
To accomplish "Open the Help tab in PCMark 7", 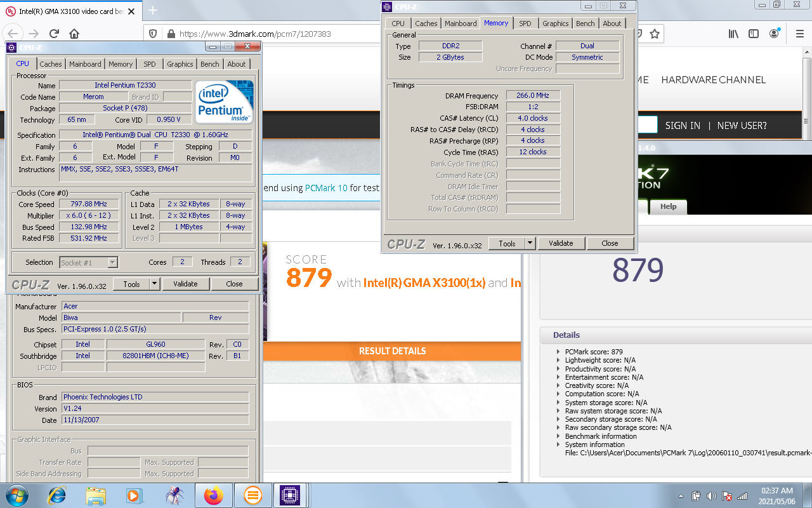I will coord(669,206).
